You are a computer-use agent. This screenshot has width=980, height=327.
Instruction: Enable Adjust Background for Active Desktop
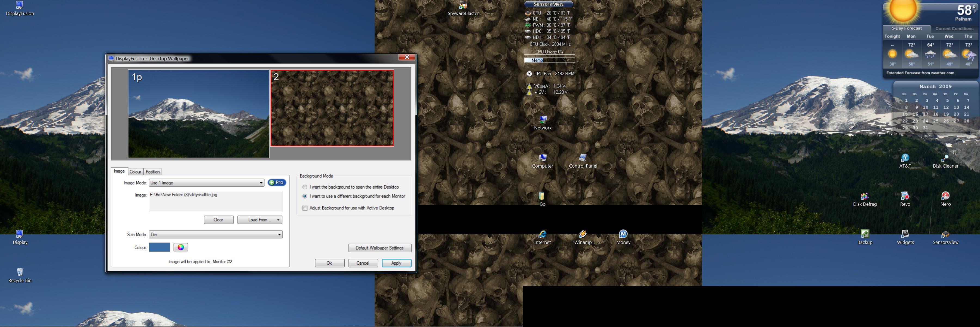click(305, 208)
